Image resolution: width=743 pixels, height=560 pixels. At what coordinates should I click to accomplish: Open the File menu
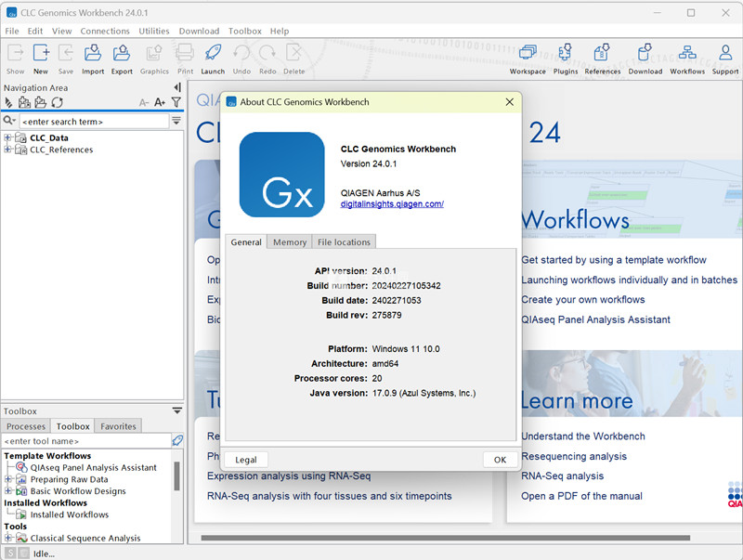click(12, 31)
